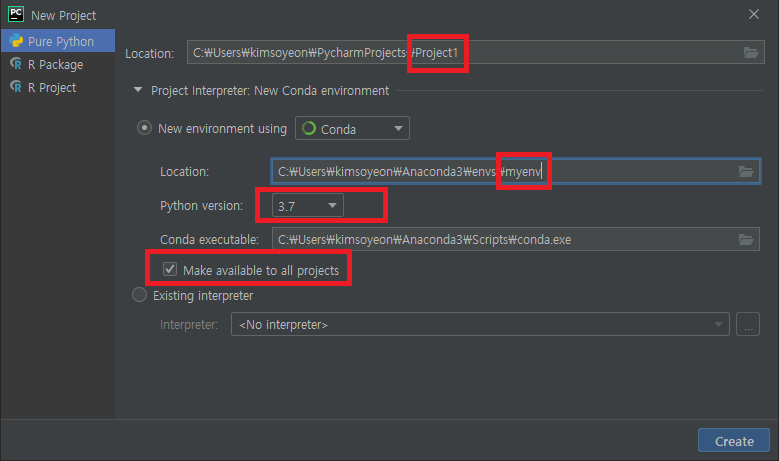Close the New Project dialog
The image size is (779, 461).
[754, 14]
